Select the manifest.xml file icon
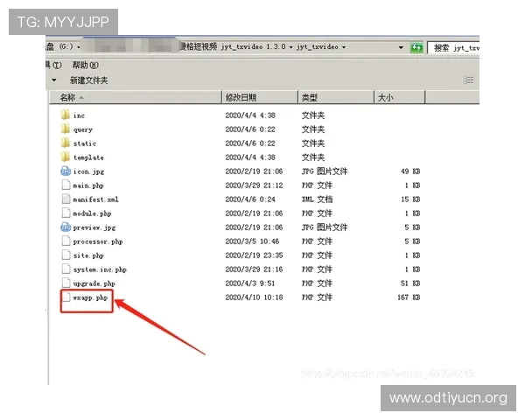 pos(66,199)
